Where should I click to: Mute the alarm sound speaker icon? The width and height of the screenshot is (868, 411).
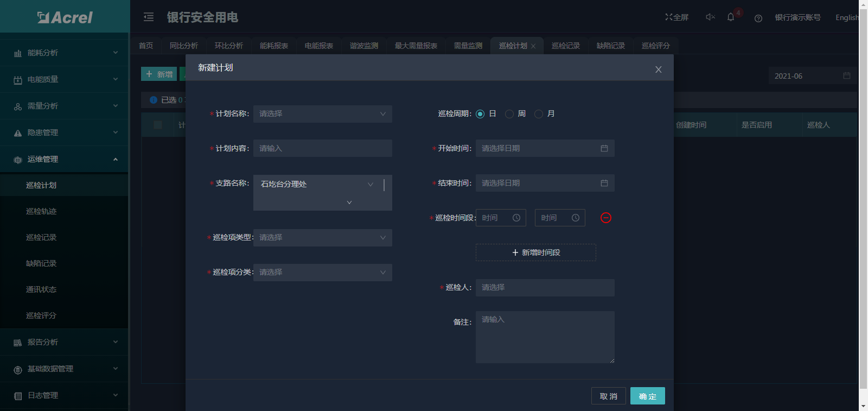click(x=710, y=17)
